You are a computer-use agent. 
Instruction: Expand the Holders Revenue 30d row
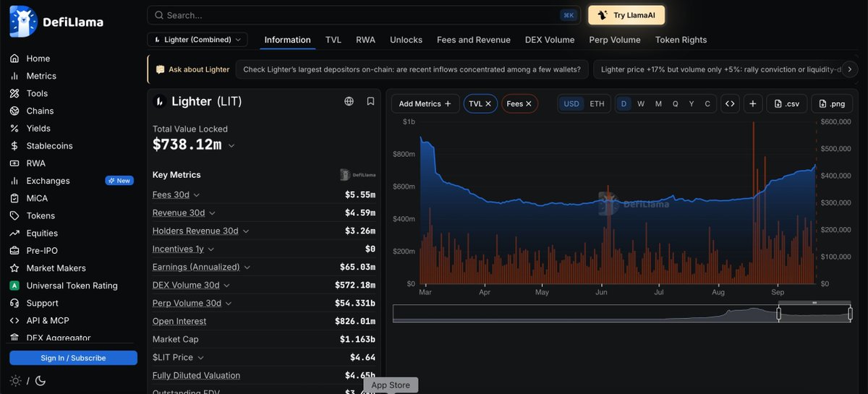pos(246,231)
